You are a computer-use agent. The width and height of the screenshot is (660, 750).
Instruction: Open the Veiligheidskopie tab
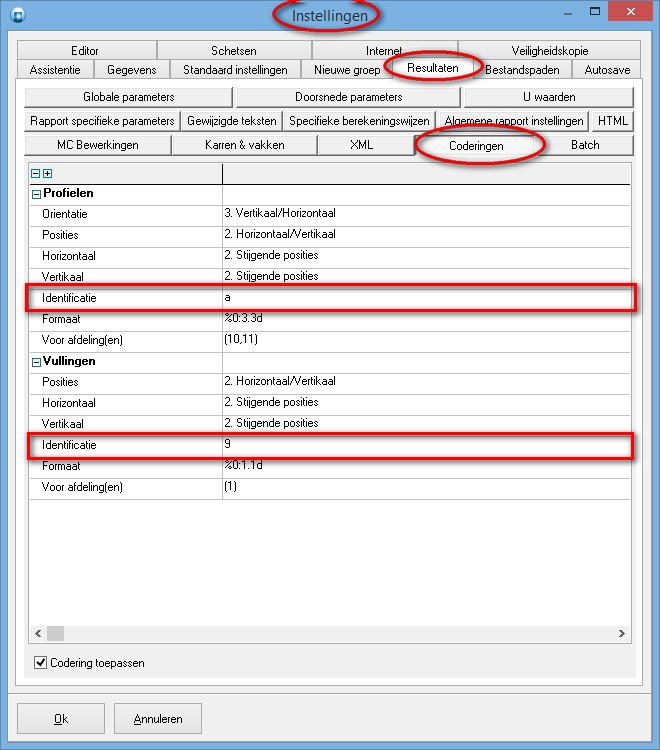pos(550,51)
